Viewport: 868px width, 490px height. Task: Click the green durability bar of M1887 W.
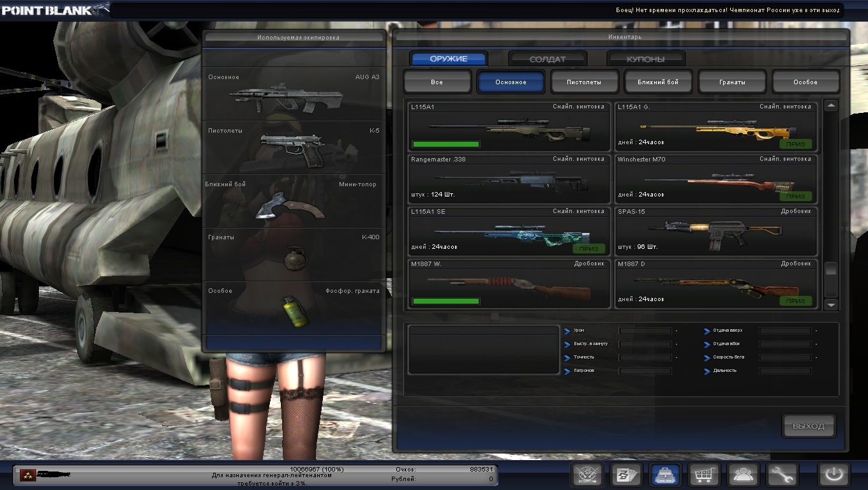click(x=446, y=301)
